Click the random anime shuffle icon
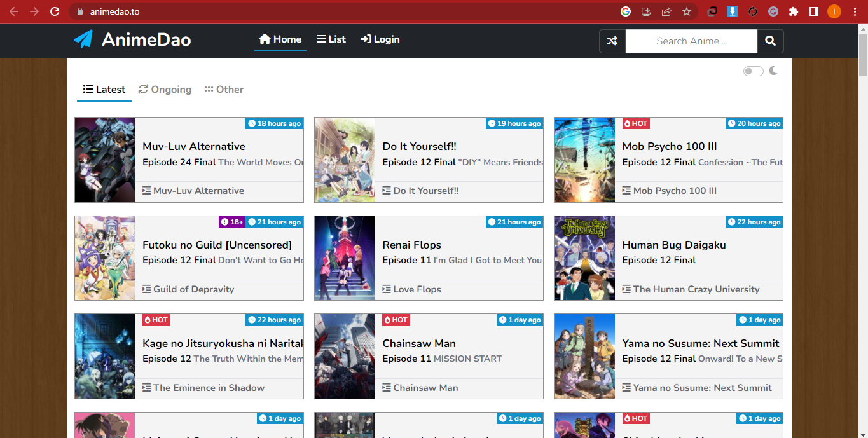The height and width of the screenshot is (438, 868). pyautogui.click(x=612, y=41)
